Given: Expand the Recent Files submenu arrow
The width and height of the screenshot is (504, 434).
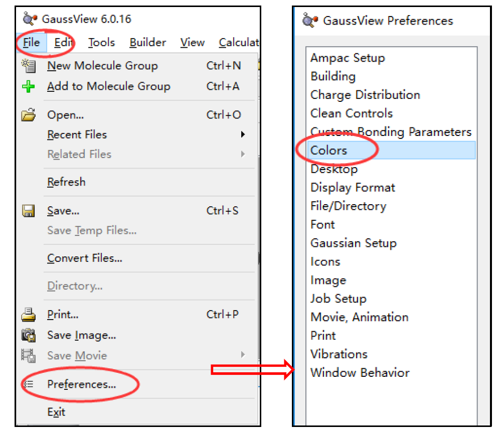Looking at the screenshot, I should point(243,134).
